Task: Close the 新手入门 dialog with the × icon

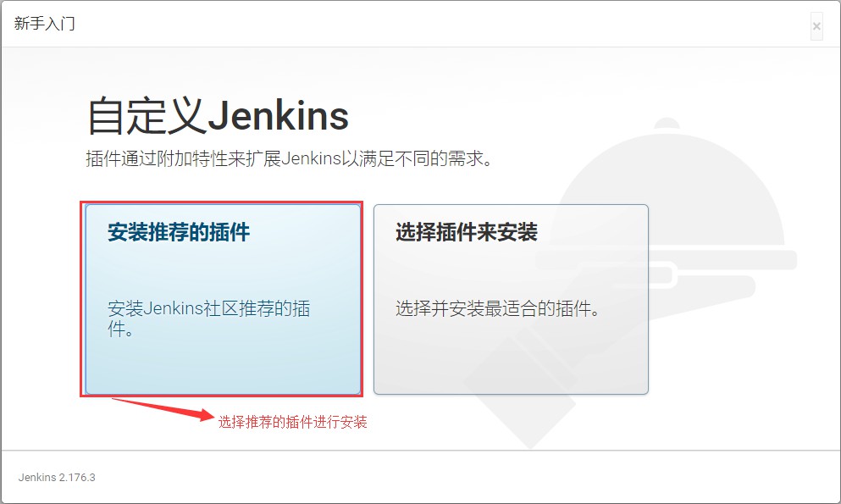Action: [x=816, y=26]
